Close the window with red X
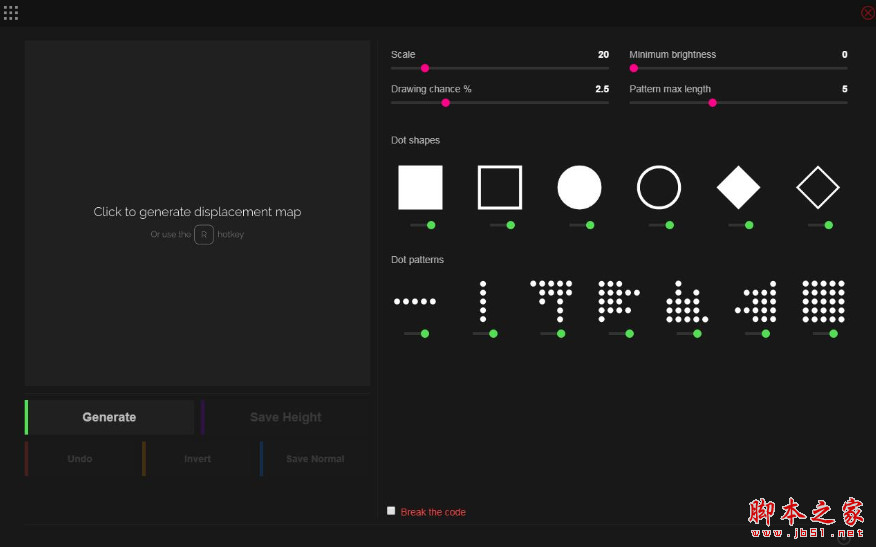876x547 pixels. (x=868, y=13)
